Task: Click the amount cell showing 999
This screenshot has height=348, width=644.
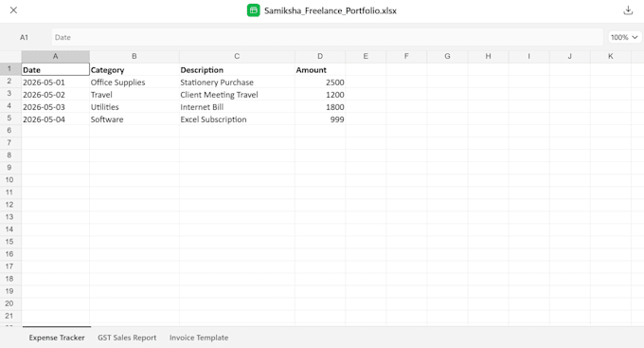Action: (320, 119)
